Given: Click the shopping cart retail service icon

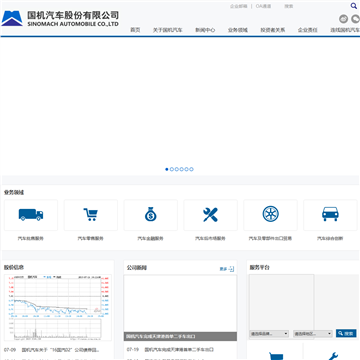Looking at the screenshot, I should 91,214.
